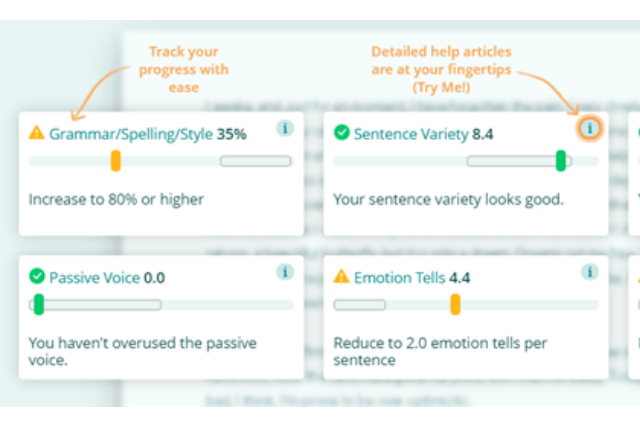Click green checkmark beside Sentence Variety
Screen dimensions: 640x427
[x=342, y=132]
